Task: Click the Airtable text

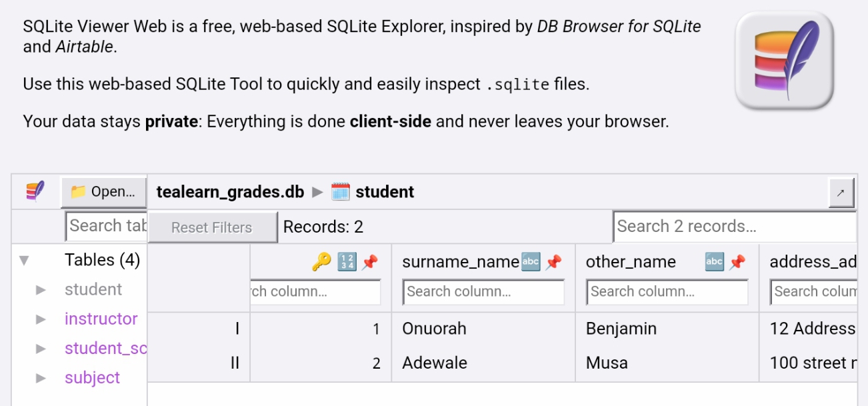Action: [85, 47]
